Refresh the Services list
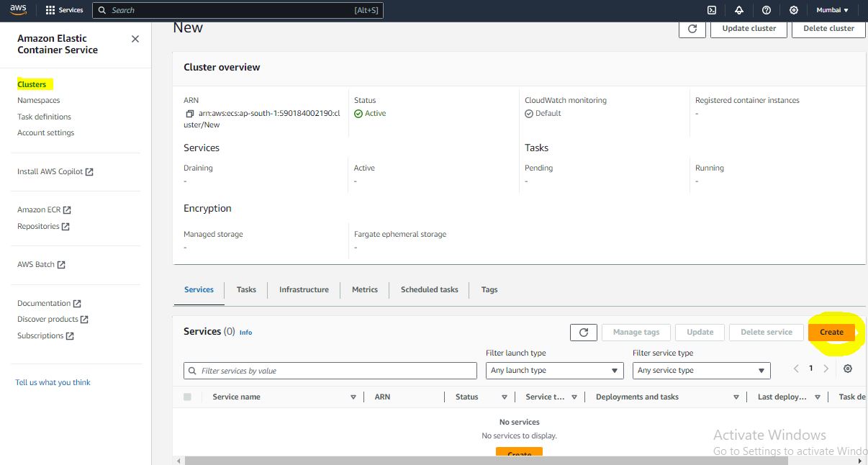 point(584,333)
